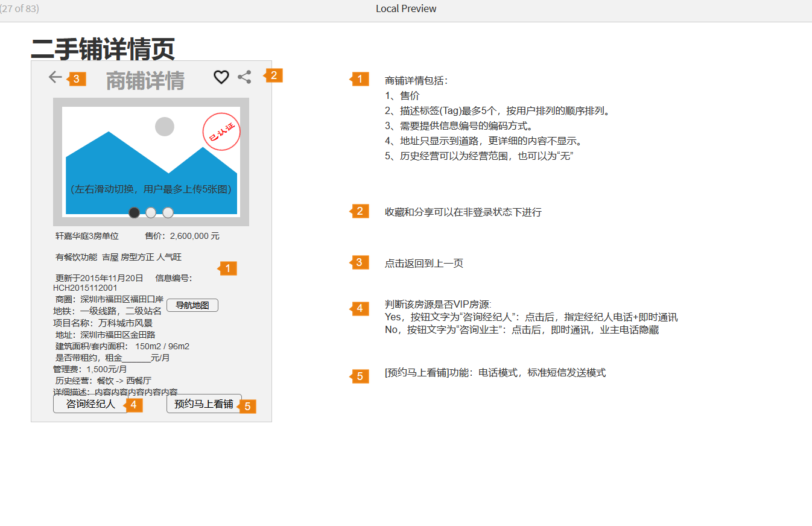The width and height of the screenshot is (812, 526).
Task: Click the tag 吉屋
Action: pos(110,257)
